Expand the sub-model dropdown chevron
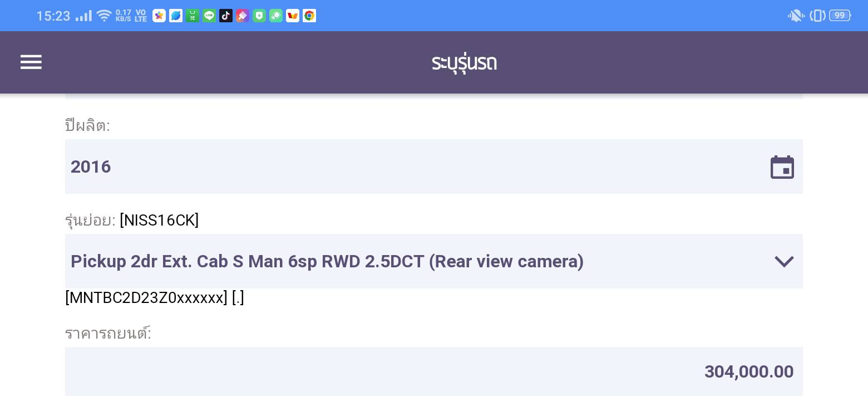Image resolution: width=868 pixels, height=401 pixels. 784,261
